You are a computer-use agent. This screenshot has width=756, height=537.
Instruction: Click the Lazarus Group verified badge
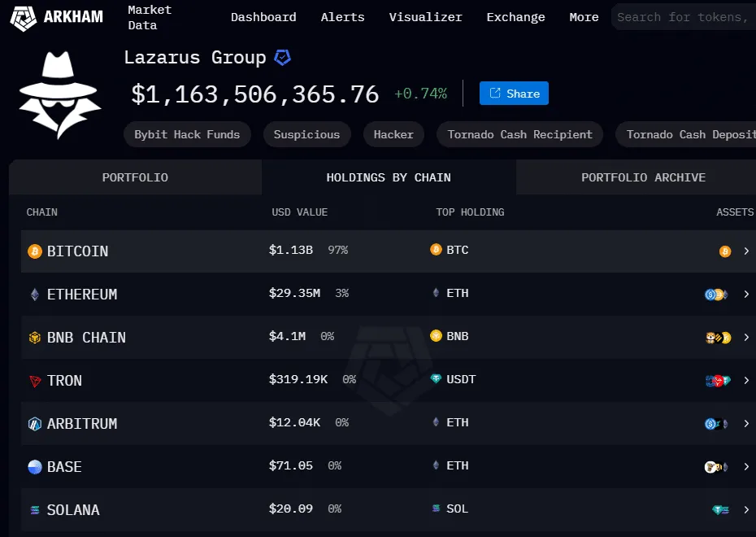pos(282,58)
